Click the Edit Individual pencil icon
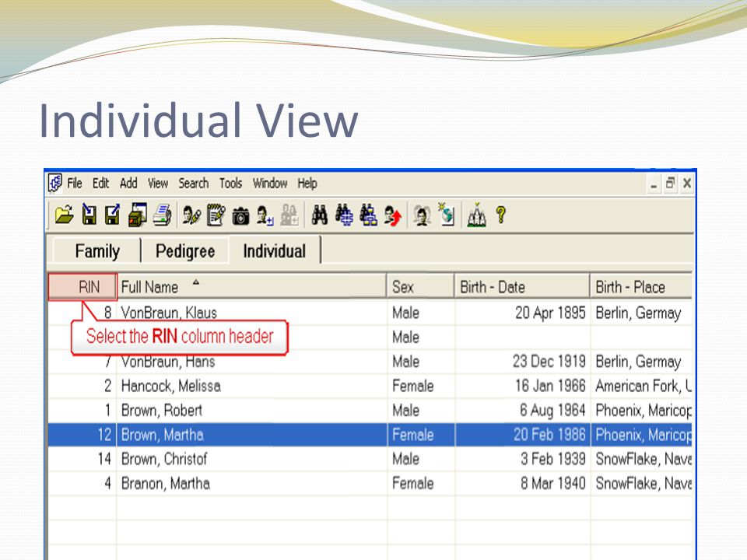The width and height of the screenshot is (747, 560). coord(191,215)
